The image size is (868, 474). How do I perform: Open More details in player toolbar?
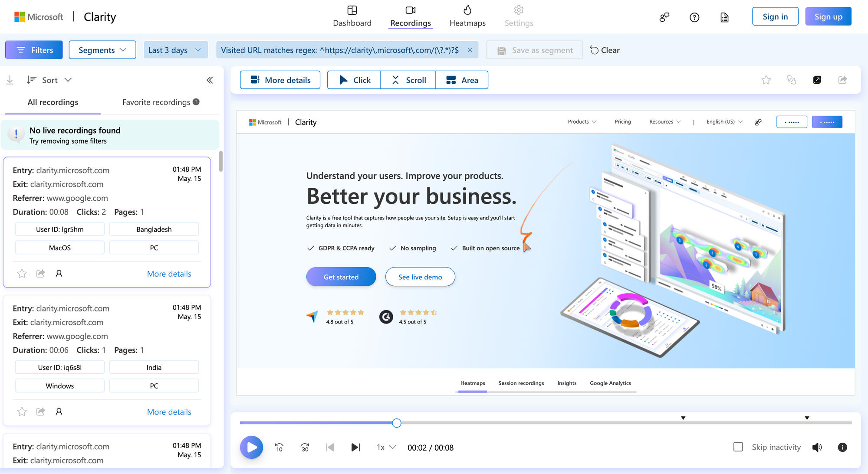[280, 80]
